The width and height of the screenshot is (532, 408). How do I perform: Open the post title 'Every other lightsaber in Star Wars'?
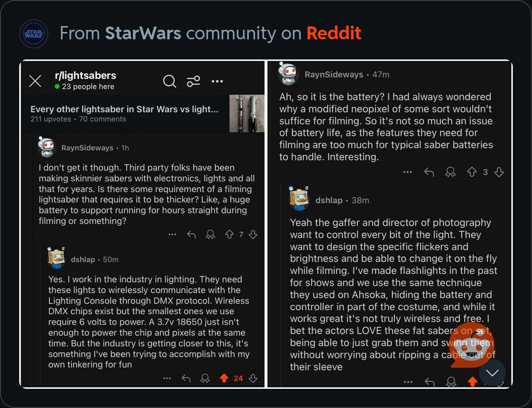point(124,109)
